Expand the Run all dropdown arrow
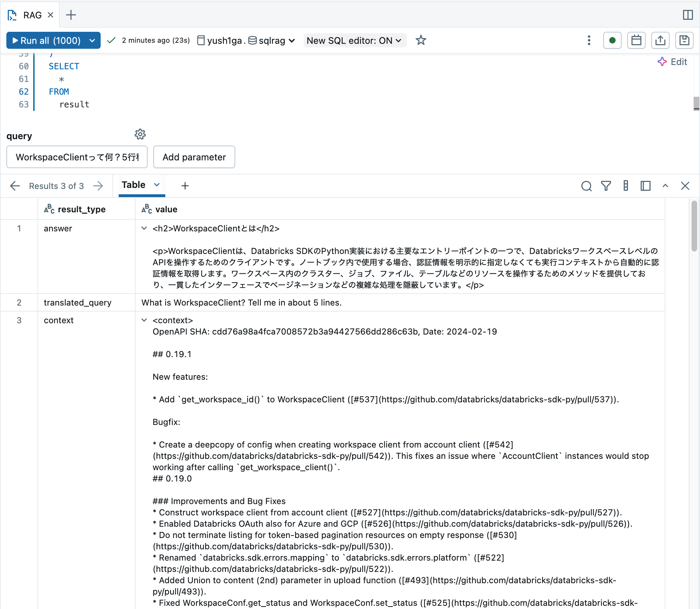This screenshot has height=609, width=700. point(92,41)
